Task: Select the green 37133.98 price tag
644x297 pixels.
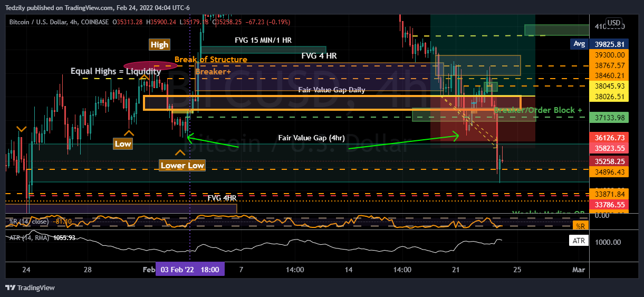Action: 610,117
